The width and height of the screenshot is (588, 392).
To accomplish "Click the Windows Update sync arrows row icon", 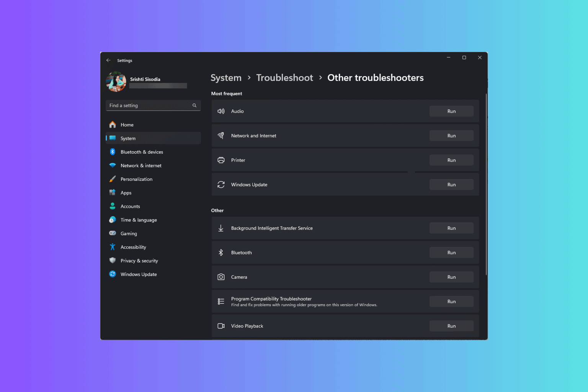I will click(221, 185).
